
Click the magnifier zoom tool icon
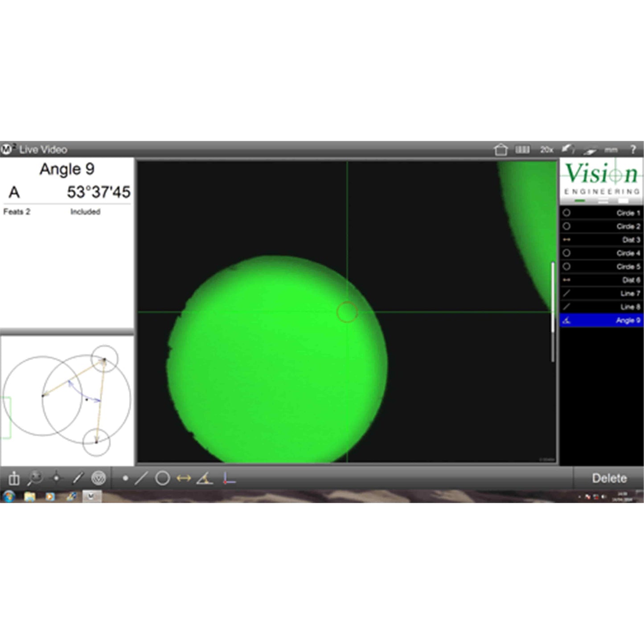point(35,478)
